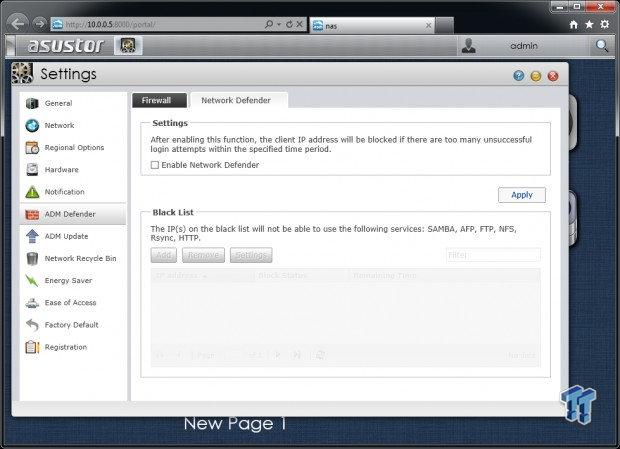Click the ADM search magnifier icon
620x449 pixels.
pos(602,46)
